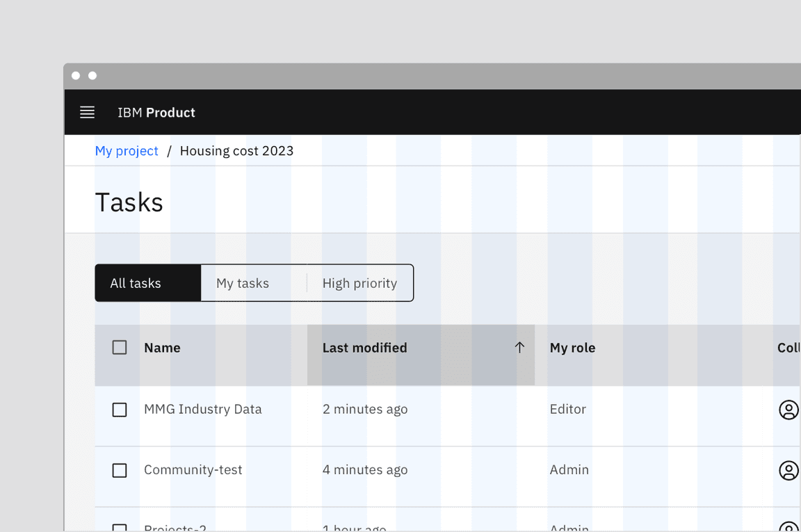Open the Community-test task name
The height and width of the screenshot is (532, 801).
tap(193, 470)
